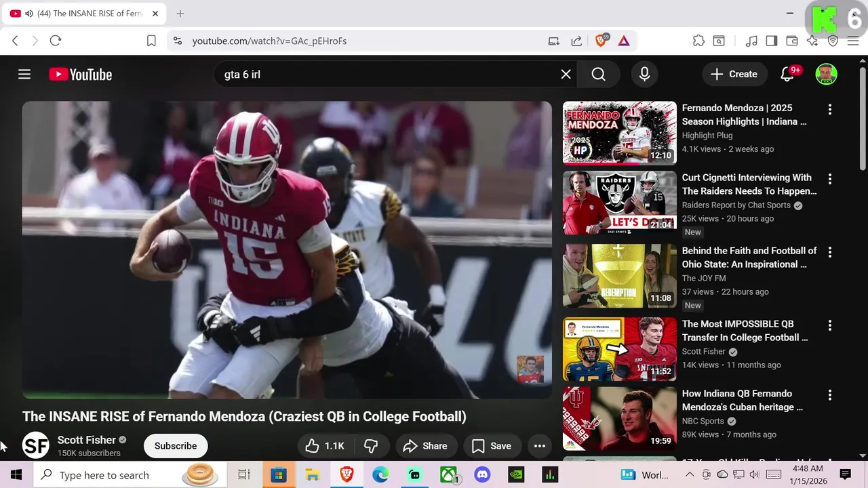Open more actions ellipsis under video
Screen dimensions: 868x488
coord(540,446)
